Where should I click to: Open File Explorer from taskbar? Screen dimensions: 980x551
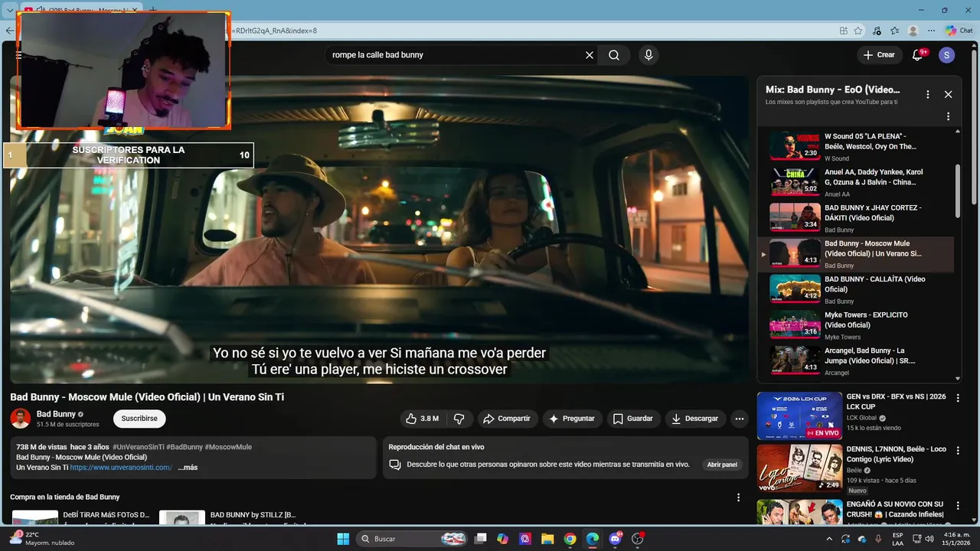point(547,539)
